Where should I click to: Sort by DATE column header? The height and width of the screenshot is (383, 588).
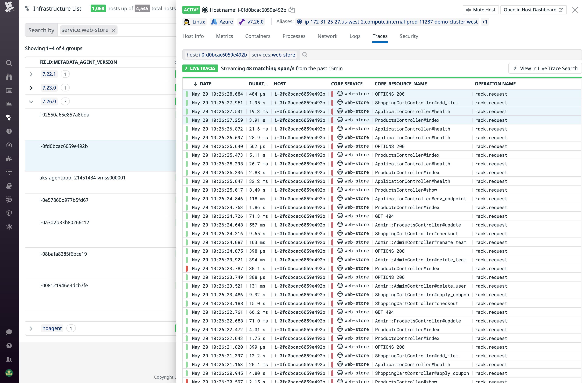tap(205, 84)
